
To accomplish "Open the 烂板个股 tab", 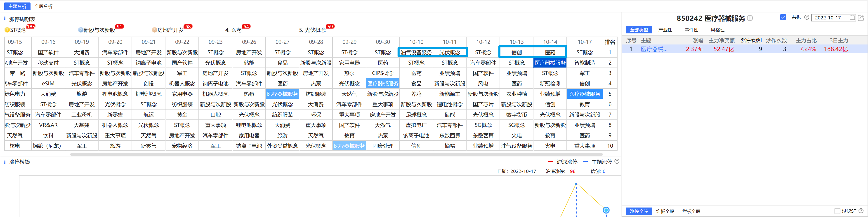I will click(691, 211).
